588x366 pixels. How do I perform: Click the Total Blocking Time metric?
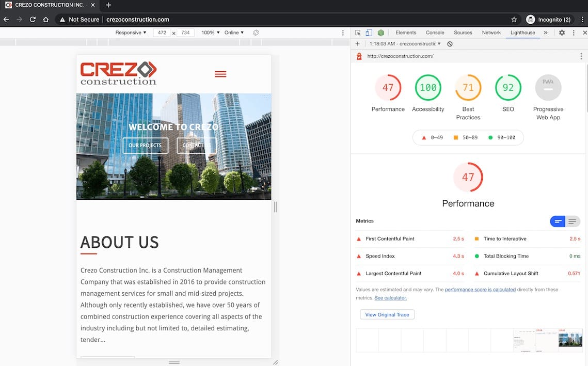[x=527, y=256]
